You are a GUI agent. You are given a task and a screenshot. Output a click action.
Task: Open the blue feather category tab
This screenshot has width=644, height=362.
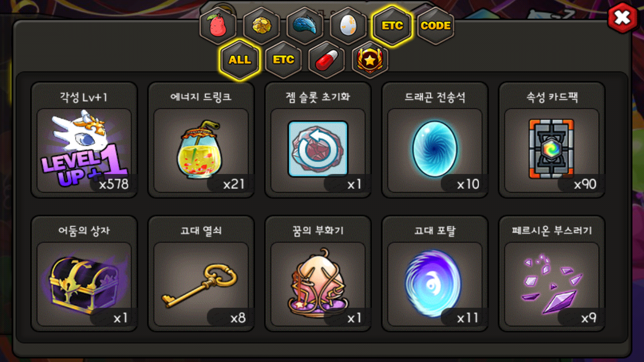coord(305,26)
